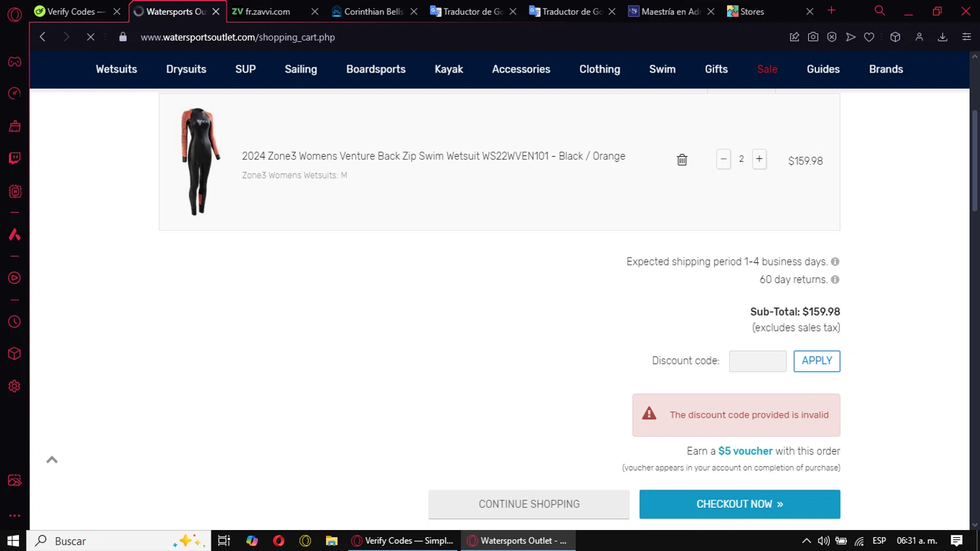980x551 pixels.
Task: Go back with browser back arrow
Action: pyautogui.click(x=43, y=37)
